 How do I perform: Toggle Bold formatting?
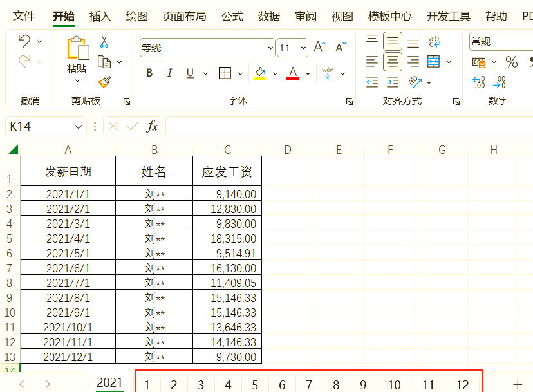(x=149, y=73)
